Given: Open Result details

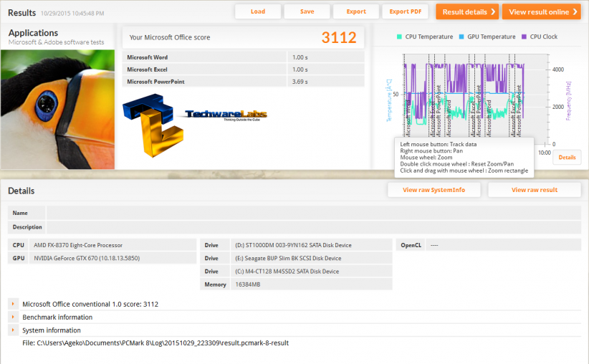Looking at the screenshot, I should [467, 12].
